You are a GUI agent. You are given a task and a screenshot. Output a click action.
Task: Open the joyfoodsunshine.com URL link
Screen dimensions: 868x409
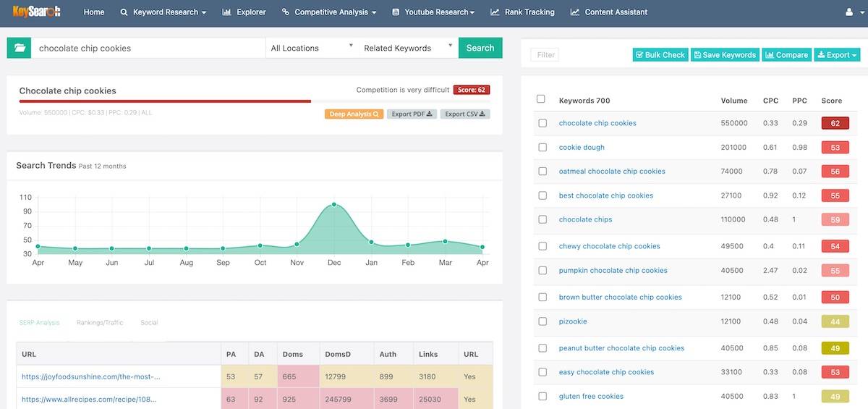91,376
